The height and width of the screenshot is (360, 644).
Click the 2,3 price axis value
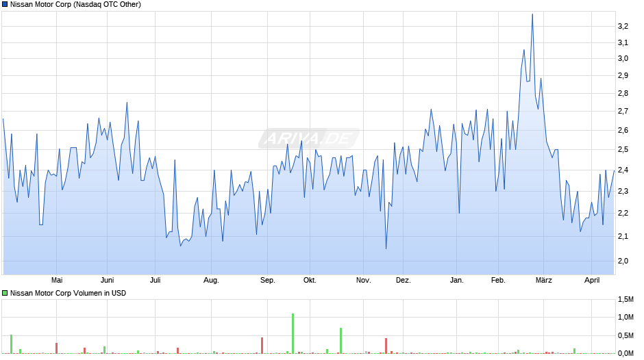click(x=623, y=191)
